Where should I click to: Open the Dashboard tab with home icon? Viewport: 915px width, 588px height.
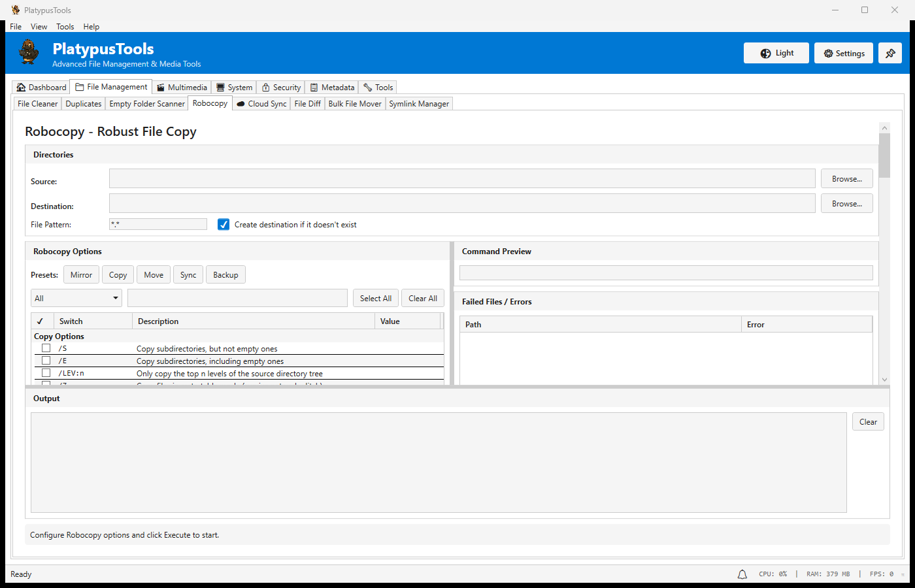tap(41, 88)
